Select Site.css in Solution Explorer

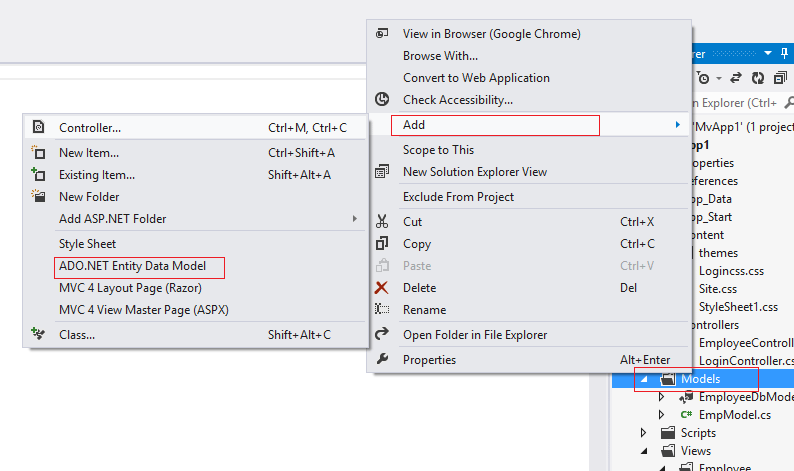click(x=717, y=289)
